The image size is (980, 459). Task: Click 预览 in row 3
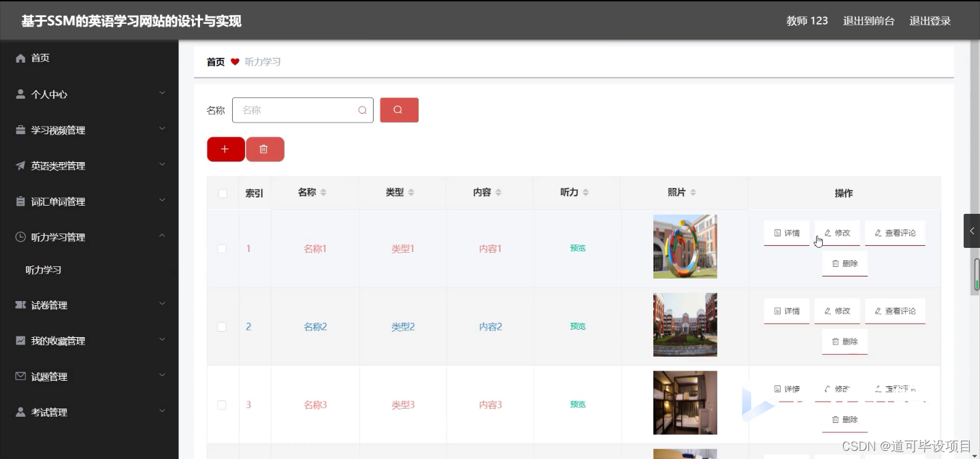coord(578,405)
